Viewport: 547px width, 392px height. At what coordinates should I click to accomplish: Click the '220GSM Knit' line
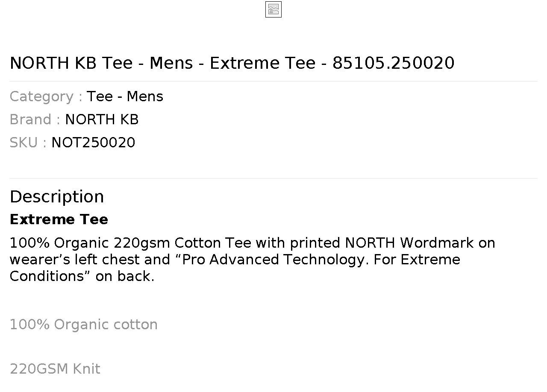(x=55, y=369)
